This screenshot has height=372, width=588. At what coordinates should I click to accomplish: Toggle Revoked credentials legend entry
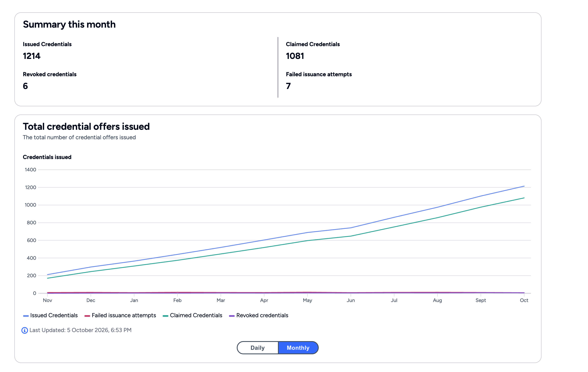pyautogui.click(x=259, y=315)
